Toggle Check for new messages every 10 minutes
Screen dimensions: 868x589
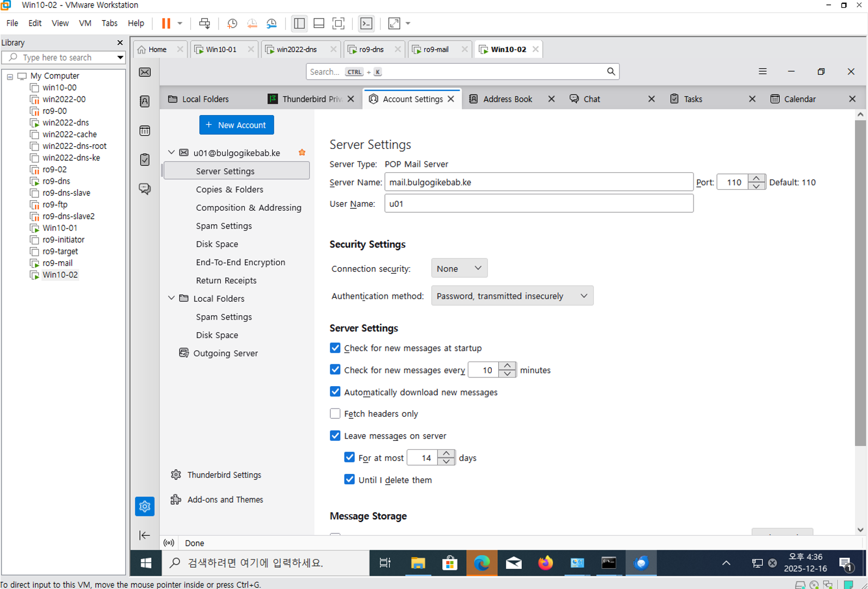point(335,370)
